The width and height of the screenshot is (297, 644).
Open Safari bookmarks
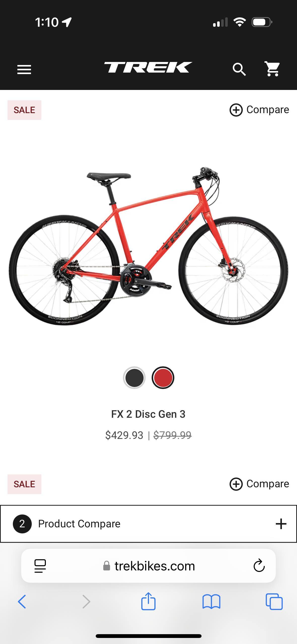[x=211, y=602]
